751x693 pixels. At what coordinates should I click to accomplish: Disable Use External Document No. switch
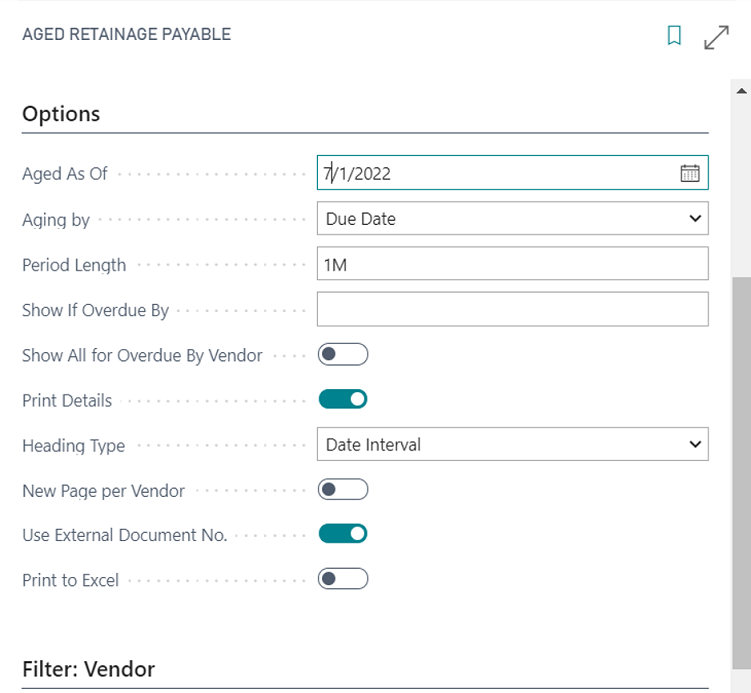click(343, 534)
